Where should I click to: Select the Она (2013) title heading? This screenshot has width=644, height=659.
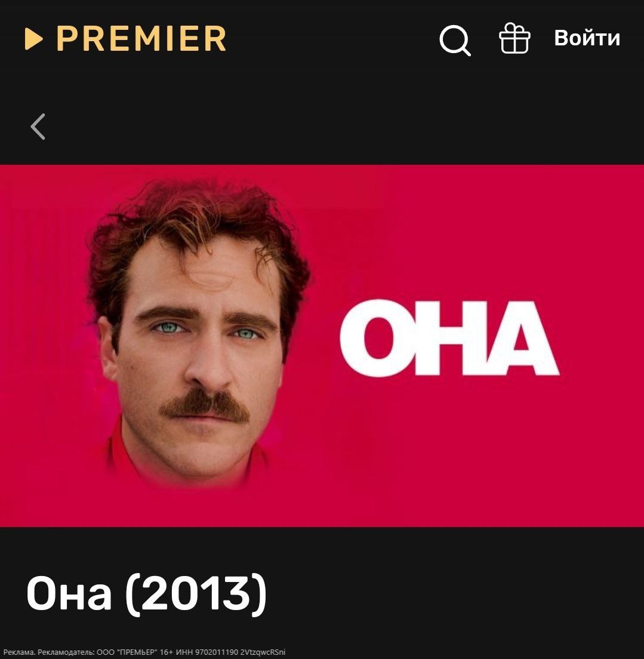[146, 593]
